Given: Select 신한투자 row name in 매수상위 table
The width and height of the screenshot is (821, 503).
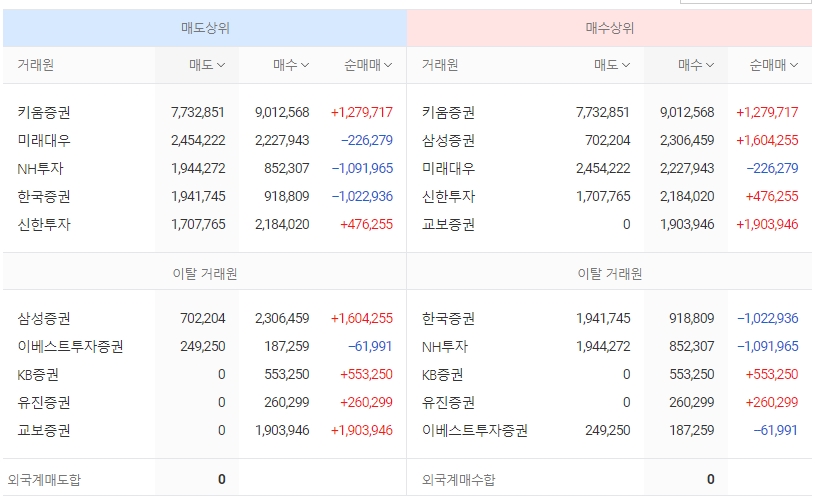Looking at the screenshot, I should (449, 196).
